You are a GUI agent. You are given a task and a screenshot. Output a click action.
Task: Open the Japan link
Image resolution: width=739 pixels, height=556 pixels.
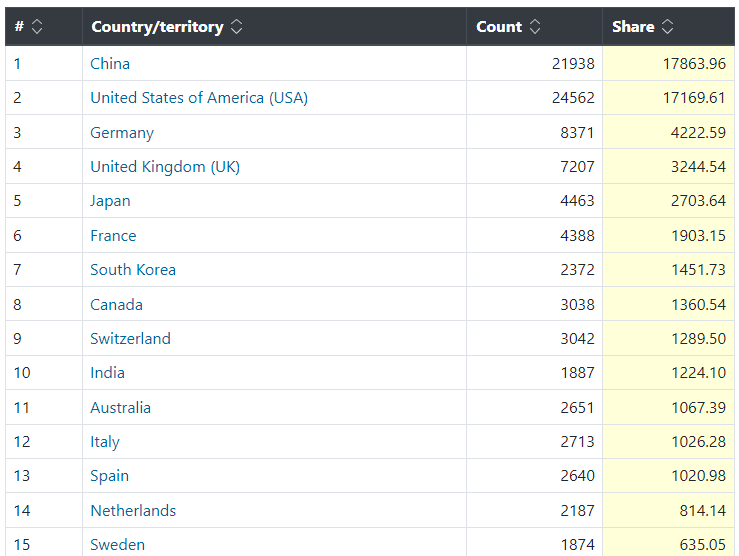[110, 201]
